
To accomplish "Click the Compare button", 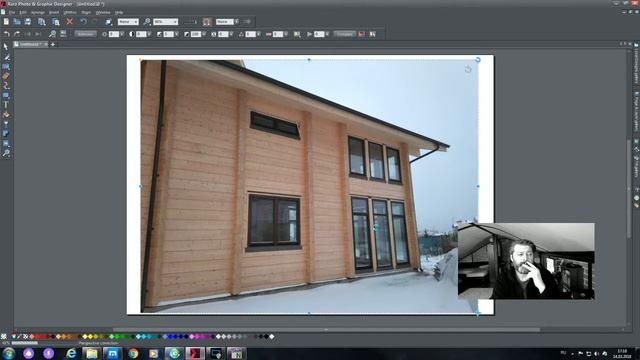I will click(344, 34).
